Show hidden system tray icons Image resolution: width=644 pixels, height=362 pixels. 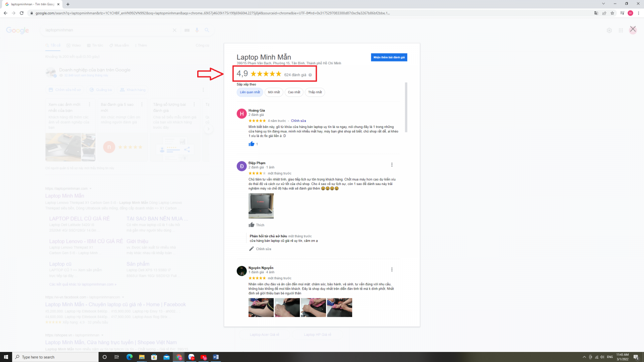pyautogui.click(x=584, y=357)
